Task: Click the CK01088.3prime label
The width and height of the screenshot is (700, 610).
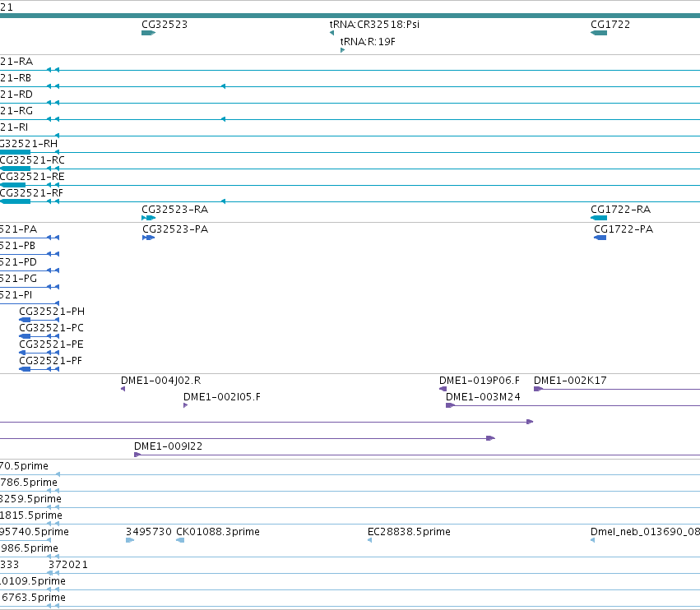Action: (218, 532)
